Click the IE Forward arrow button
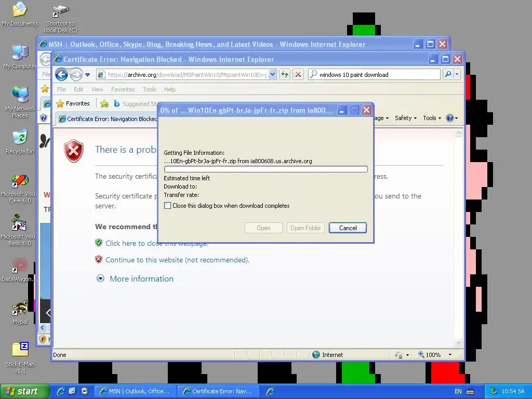This screenshot has width=532, height=399. click(x=76, y=74)
